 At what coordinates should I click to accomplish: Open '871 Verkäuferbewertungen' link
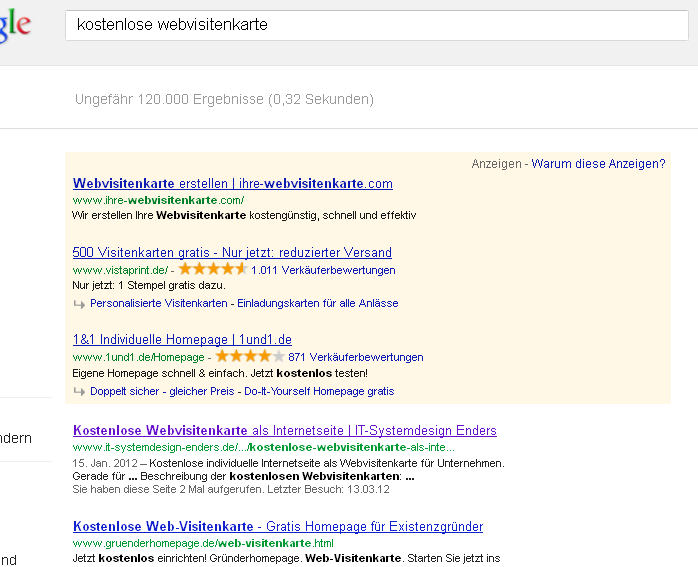click(x=356, y=357)
